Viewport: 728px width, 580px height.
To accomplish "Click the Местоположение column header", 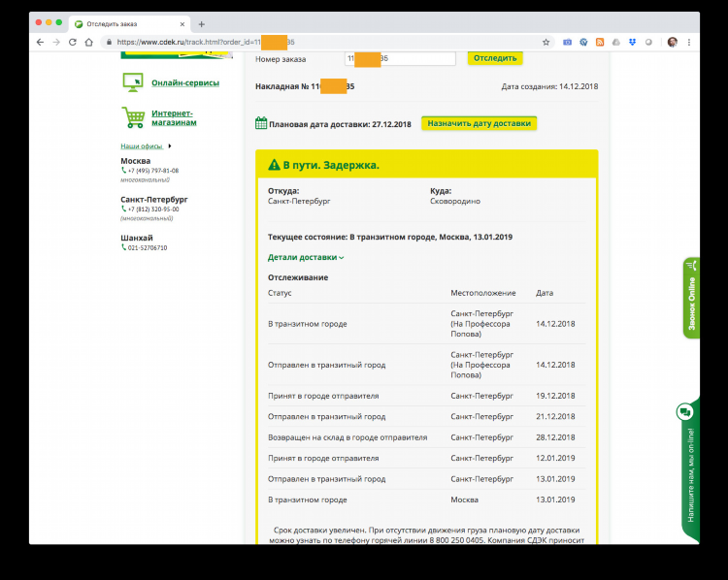I will (482, 293).
